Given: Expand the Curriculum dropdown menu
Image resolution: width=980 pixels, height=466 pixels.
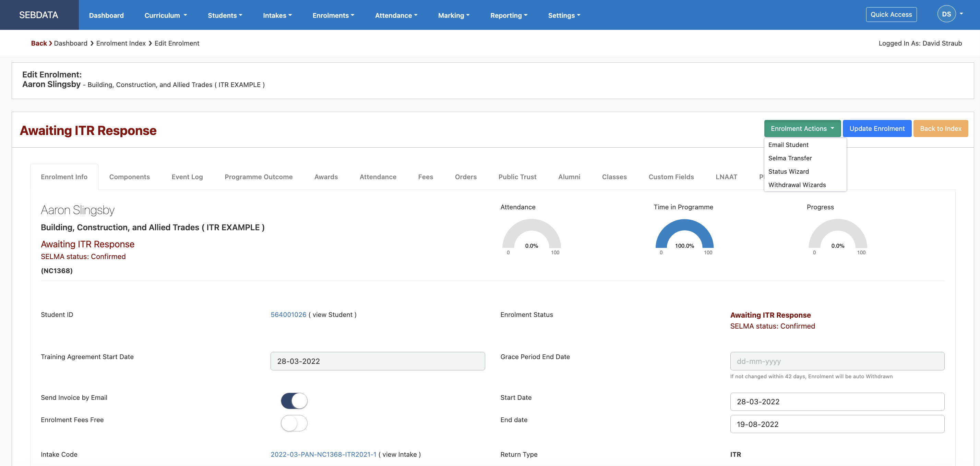Looking at the screenshot, I should click(x=165, y=14).
